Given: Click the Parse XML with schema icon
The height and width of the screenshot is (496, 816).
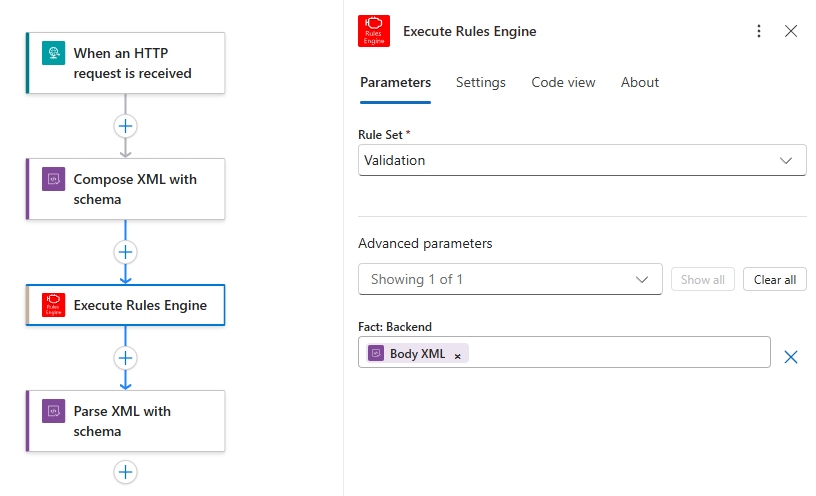Looking at the screenshot, I should 54,411.
